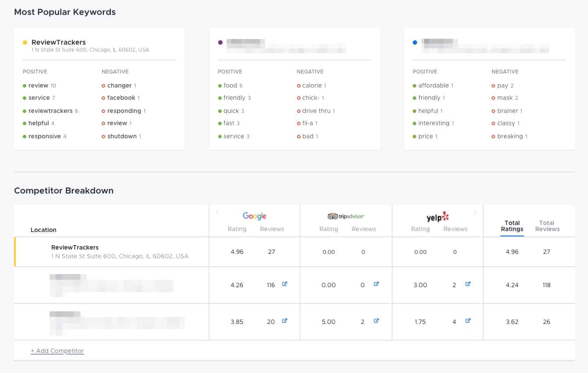Select the positive keyword 'affordable'

pyautogui.click(x=434, y=85)
